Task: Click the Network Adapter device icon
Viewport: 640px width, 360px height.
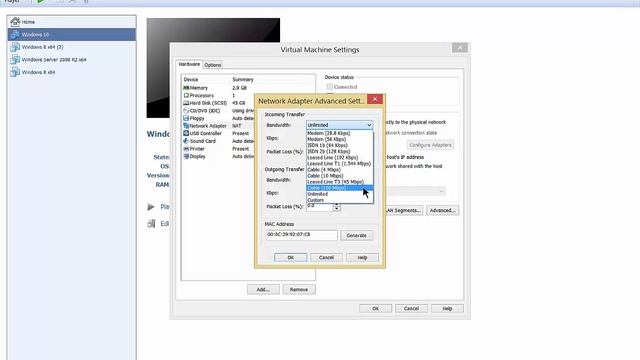Action: pos(186,126)
